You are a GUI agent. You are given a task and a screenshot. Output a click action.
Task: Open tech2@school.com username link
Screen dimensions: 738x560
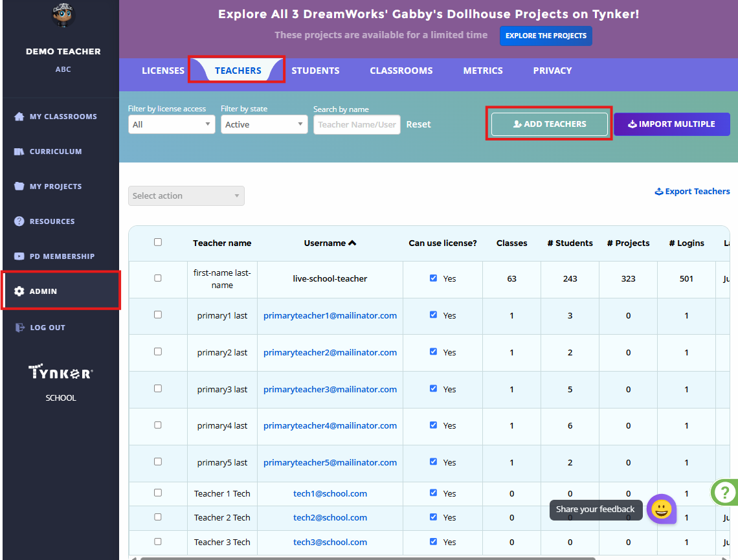point(330,517)
